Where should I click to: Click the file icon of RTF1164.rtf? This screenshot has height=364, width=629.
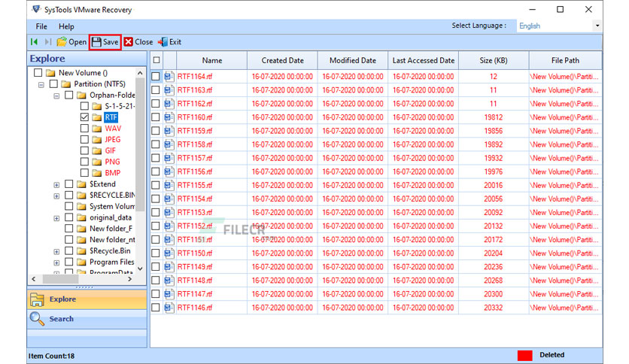point(169,76)
